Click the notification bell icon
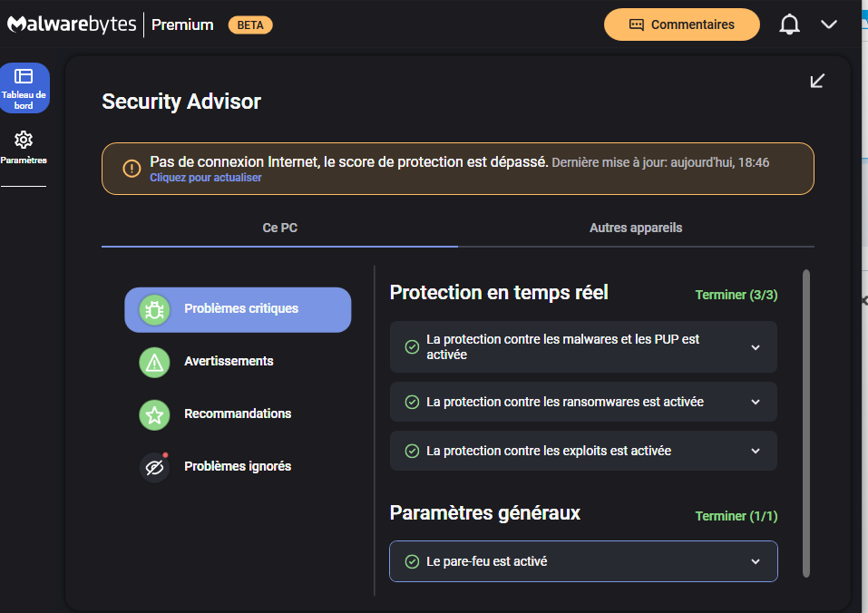Viewport: 868px width, 613px height. coord(789,24)
